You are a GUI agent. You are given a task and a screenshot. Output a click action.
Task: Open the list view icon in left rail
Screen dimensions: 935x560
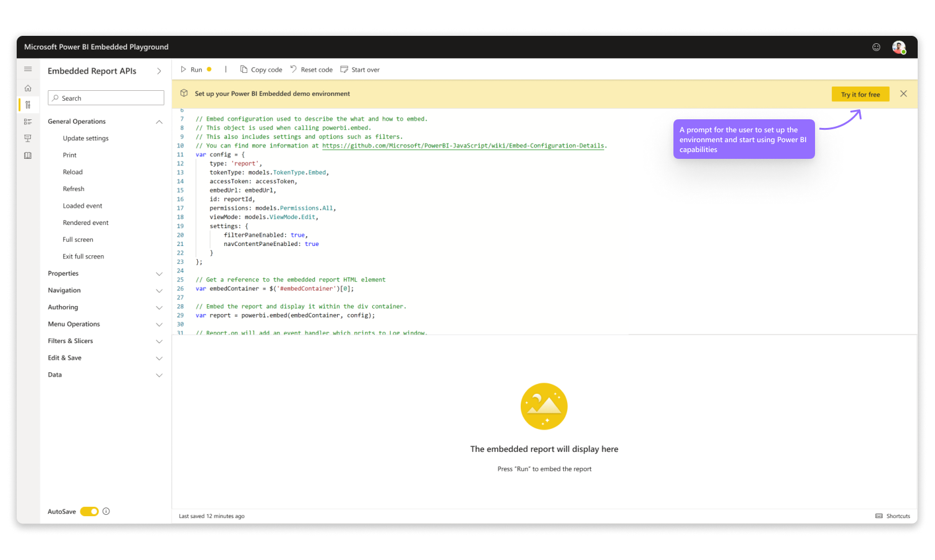point(28,122)
